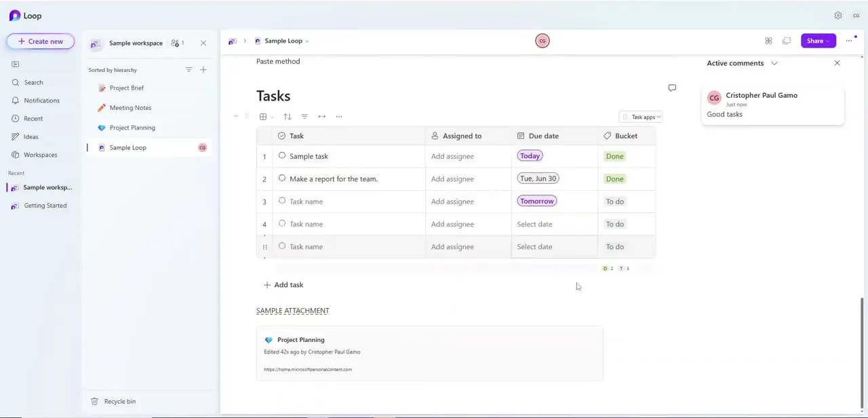This screenshot has height=418, width=868.
Task: Click the comment bubble icon beside Tasks
Action: click(672, 88)
